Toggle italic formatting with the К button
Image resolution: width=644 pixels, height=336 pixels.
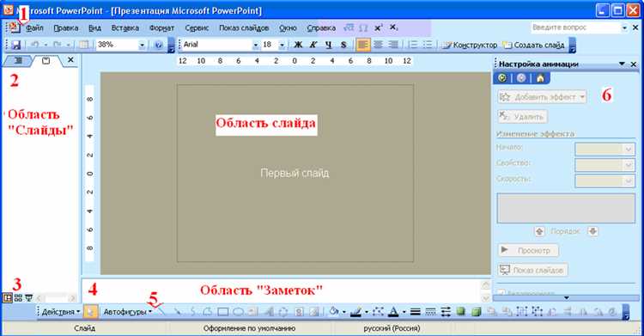313,45
